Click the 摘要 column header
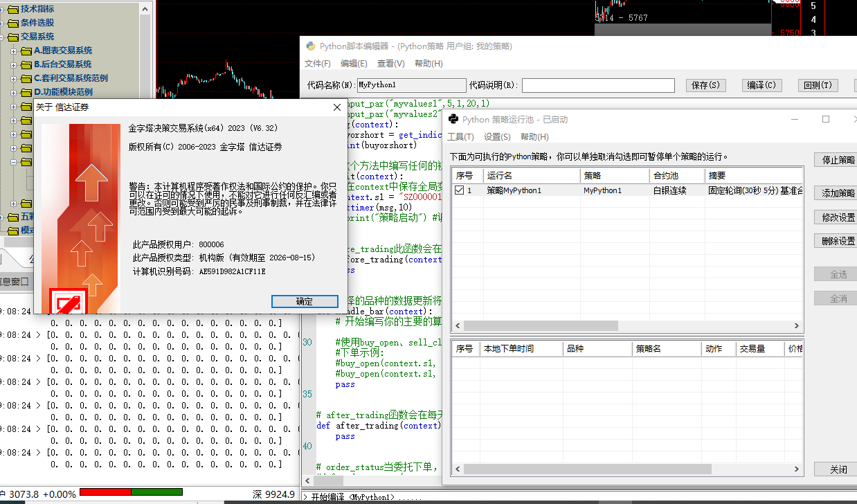The height and width of the screenshot is (504, 857). pos(754,176)
